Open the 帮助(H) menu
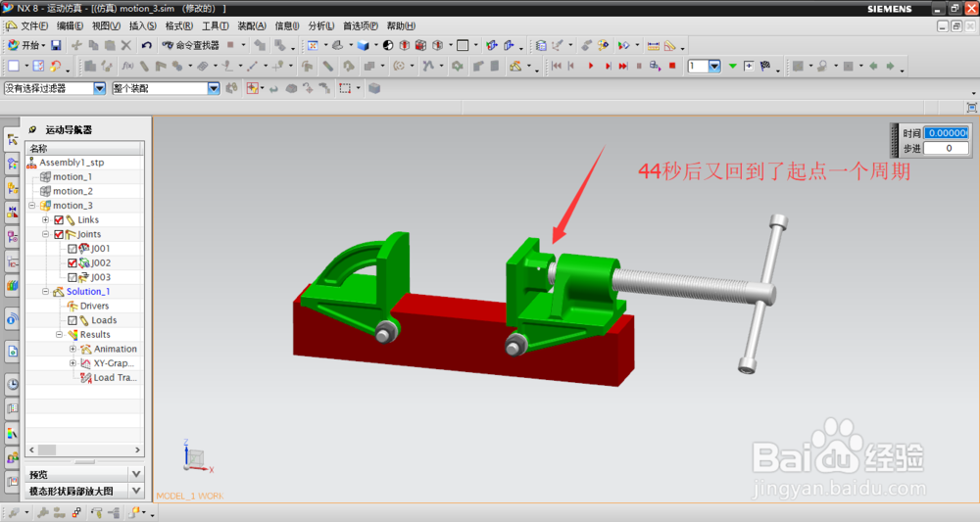 pos(401,25)
